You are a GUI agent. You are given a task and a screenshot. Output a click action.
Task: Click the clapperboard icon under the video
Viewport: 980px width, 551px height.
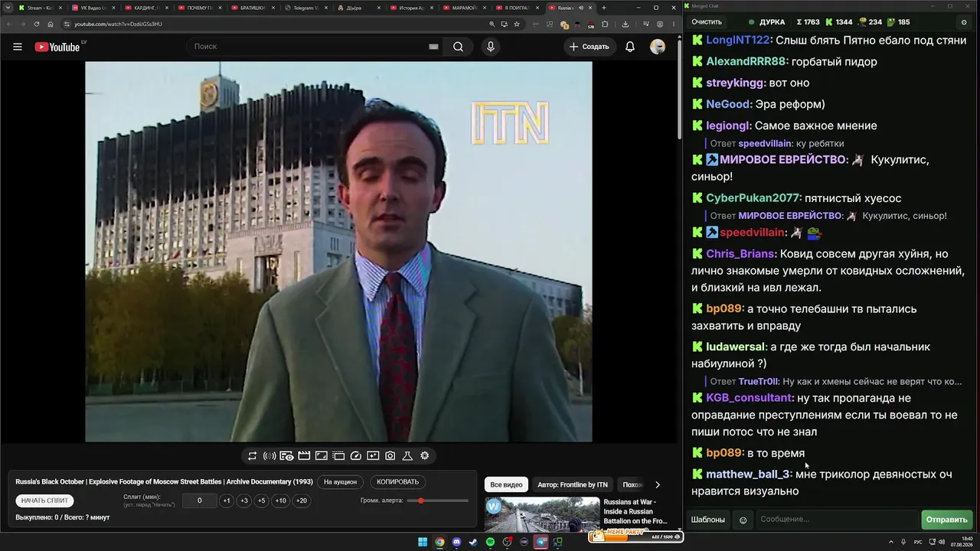click(304, 456)
